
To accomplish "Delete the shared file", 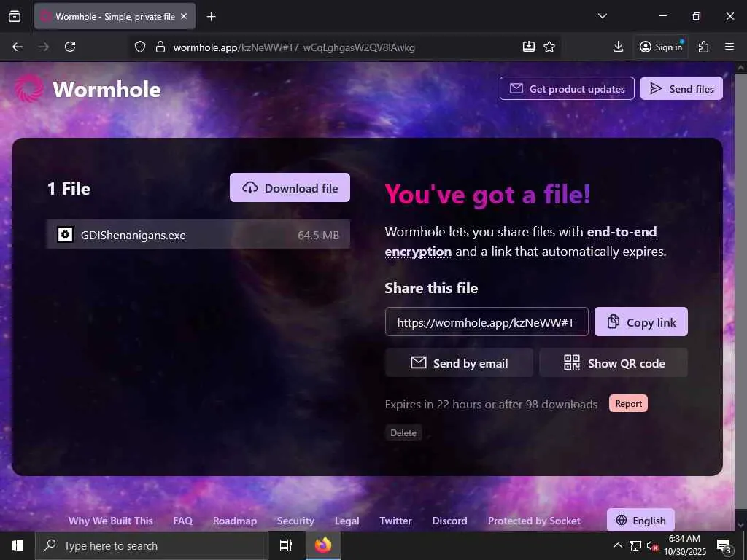I will point(403,432).
